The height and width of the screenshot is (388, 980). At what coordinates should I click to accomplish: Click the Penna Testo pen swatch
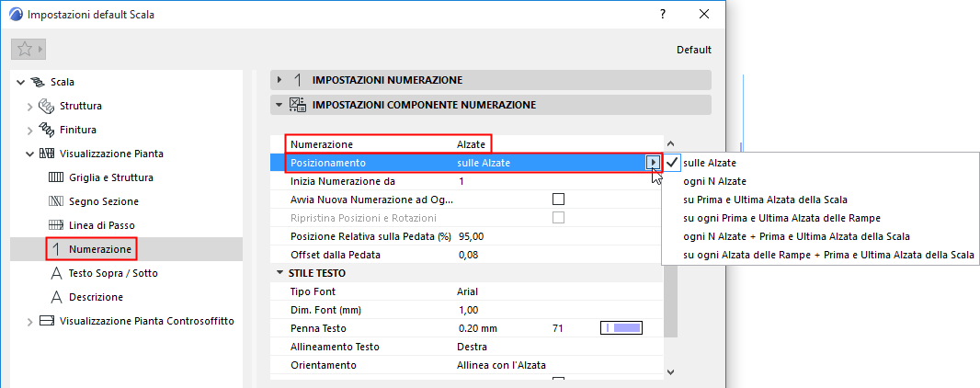(621, 327)
